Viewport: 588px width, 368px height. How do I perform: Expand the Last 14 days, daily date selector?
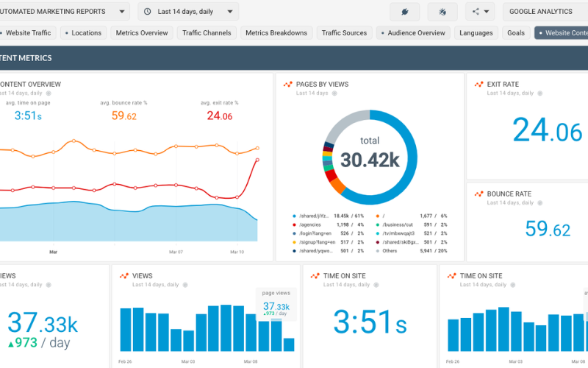(188, 12)
